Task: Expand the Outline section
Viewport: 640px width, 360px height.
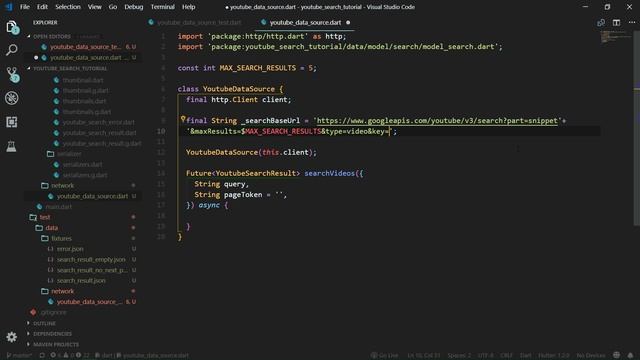Action: coord(44,323)
